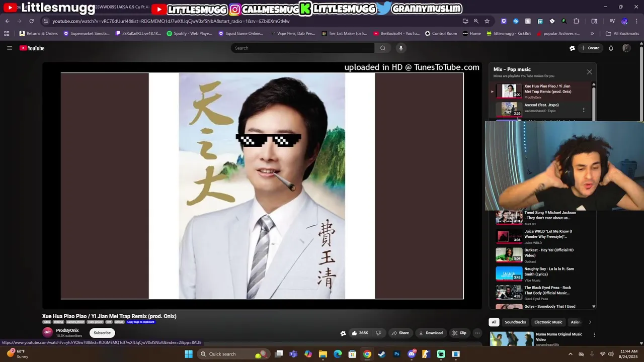Click the browser address bar URL
Viewport: 644px width, 362px height.
[171, 21]
